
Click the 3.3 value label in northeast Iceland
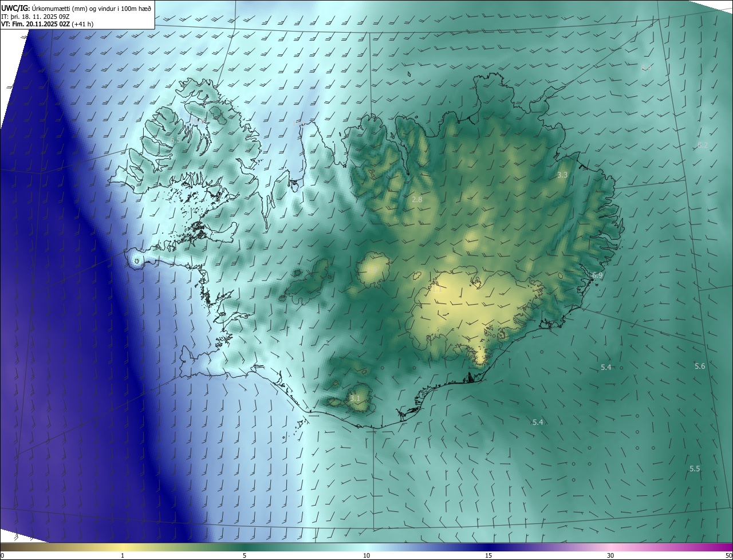click(562, 175)
